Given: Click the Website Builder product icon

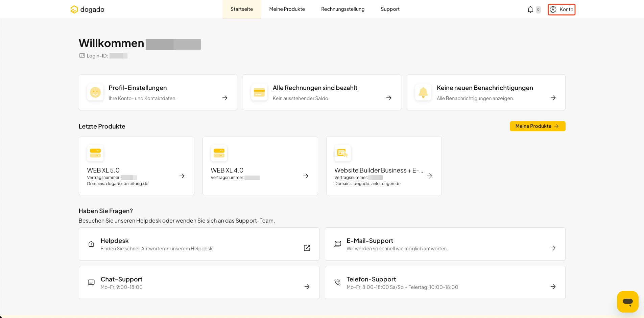Looking at the screenshot, I should [343, 153].
